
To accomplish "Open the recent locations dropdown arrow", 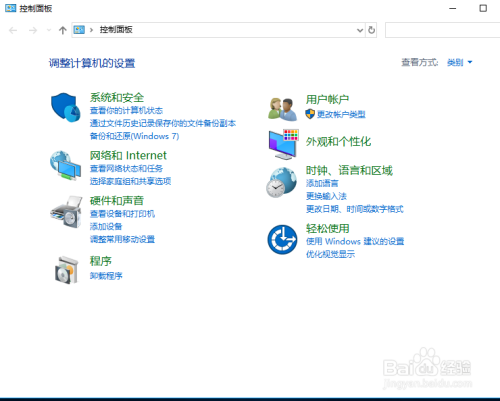I will [49, 30].
